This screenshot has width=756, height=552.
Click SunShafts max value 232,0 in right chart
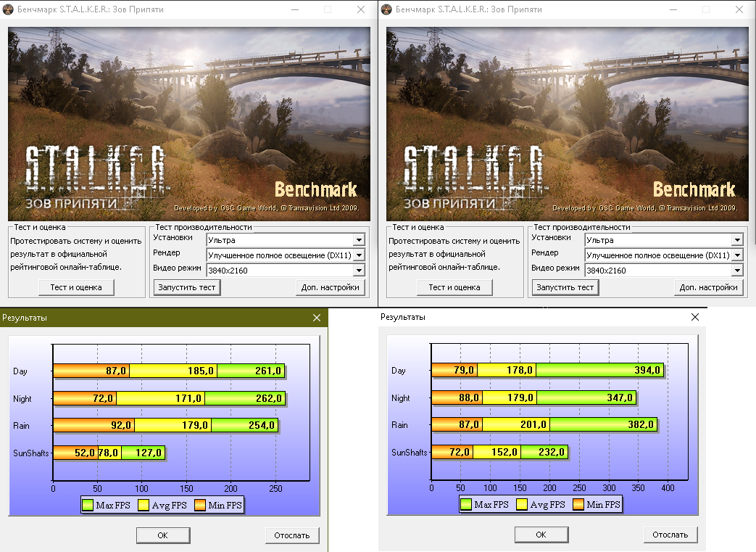(552, 452)
